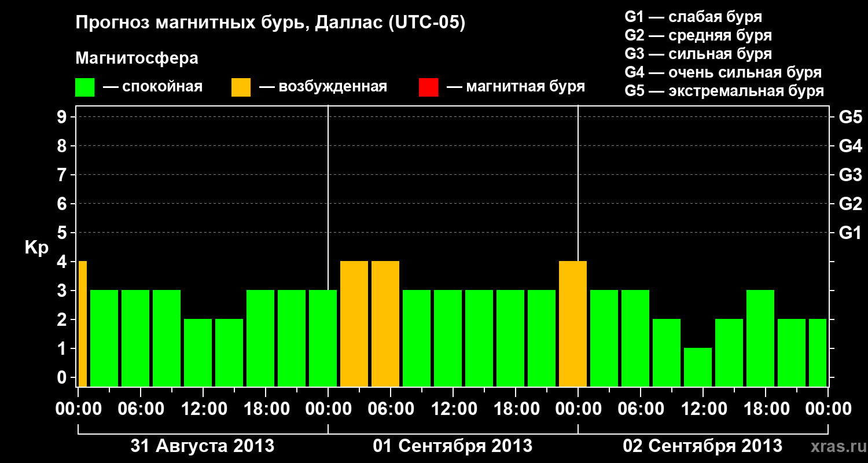The height and width of the screenshot is (463, 868).
Task: Click the 18:00 label under 02 Сентября
Action: click(x=766, y=409)
